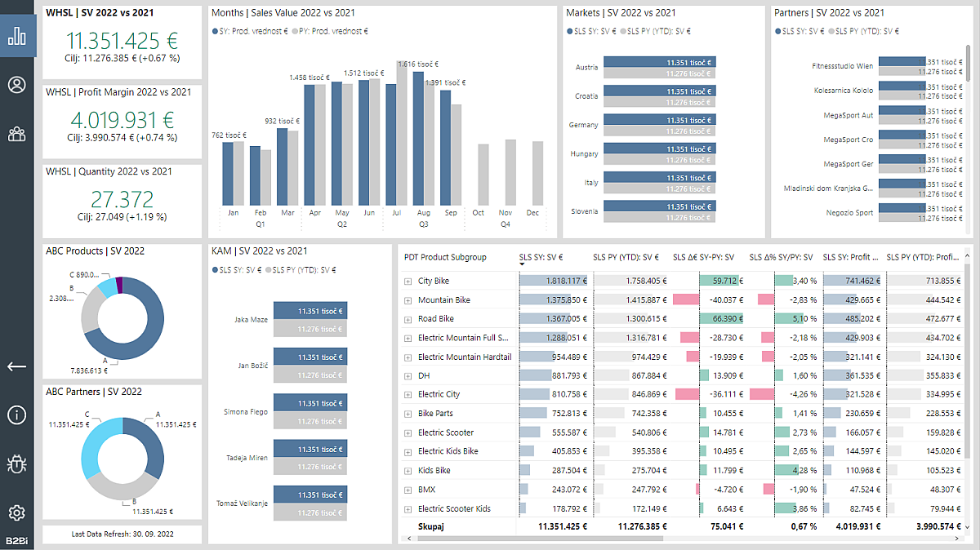Select the PDT Product Subgroup column header
The width and height of the screenshot is (980, 550).
[x=448, y=256]
